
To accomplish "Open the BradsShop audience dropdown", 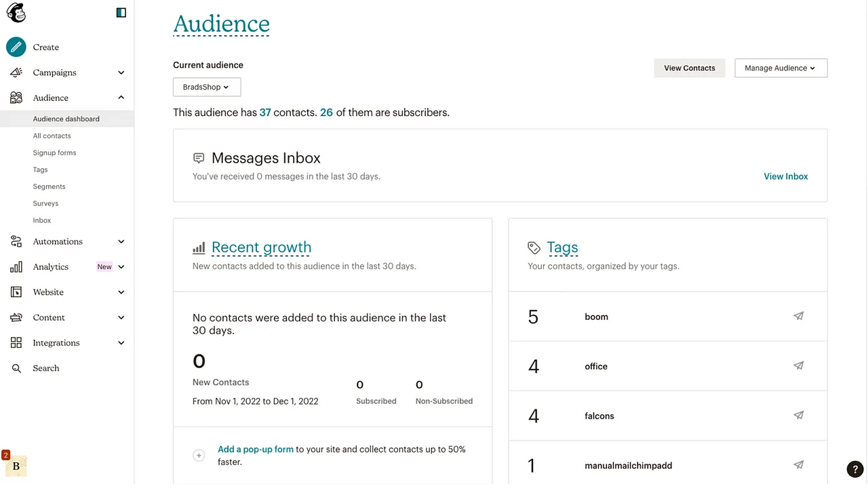I will pyautogui.click(x=206, y=87).
